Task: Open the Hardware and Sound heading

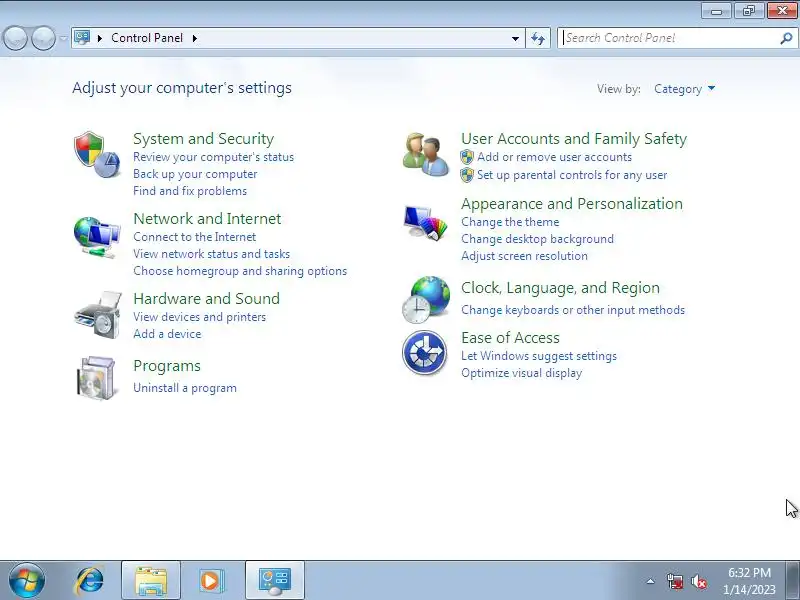Action: (x=207, y=298)
